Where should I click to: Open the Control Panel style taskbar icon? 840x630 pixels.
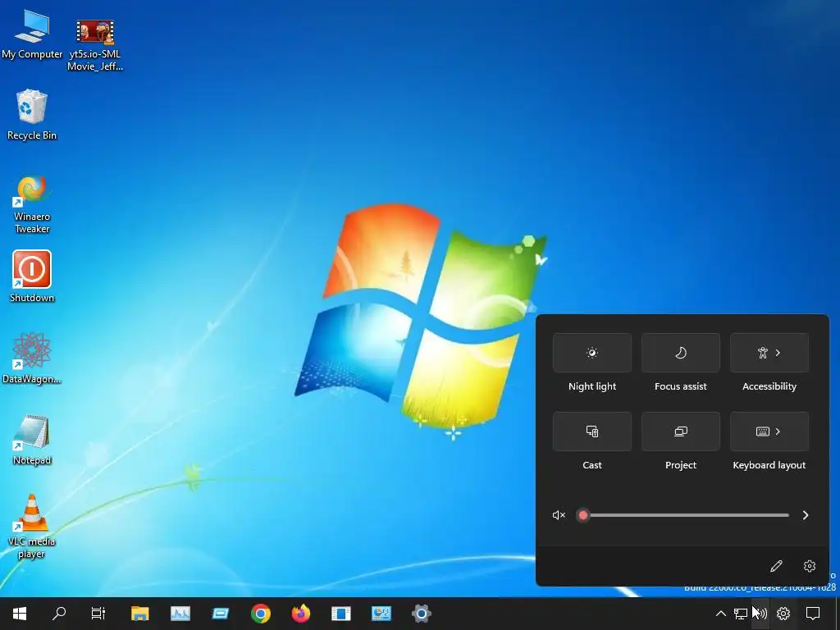click(x=381, y=614)
